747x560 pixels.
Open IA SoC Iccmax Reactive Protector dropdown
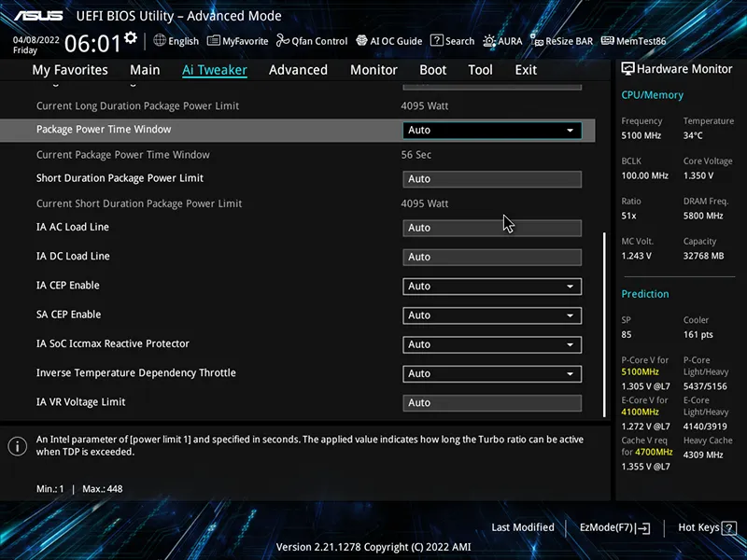pyautogui.click(x=492, y=344)
